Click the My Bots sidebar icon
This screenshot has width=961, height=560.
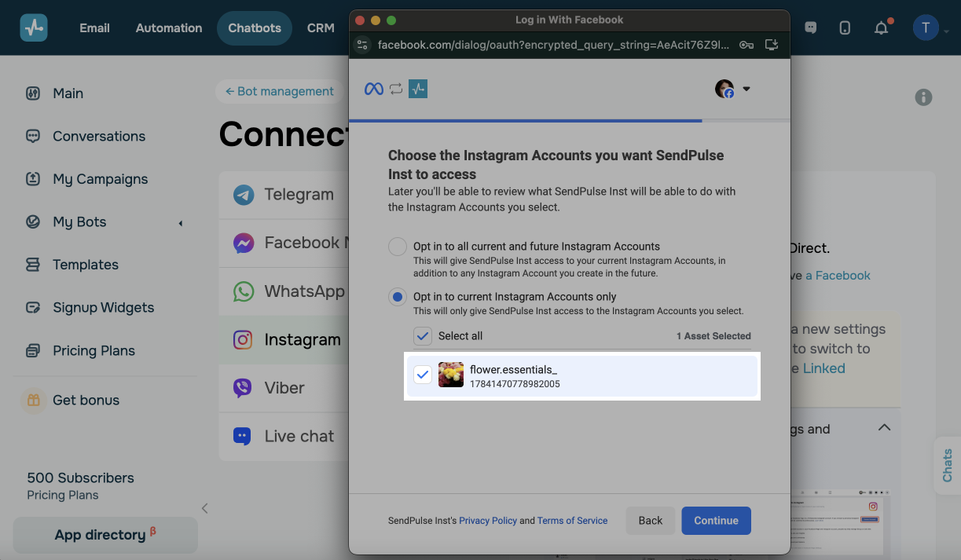pos(33,222)
